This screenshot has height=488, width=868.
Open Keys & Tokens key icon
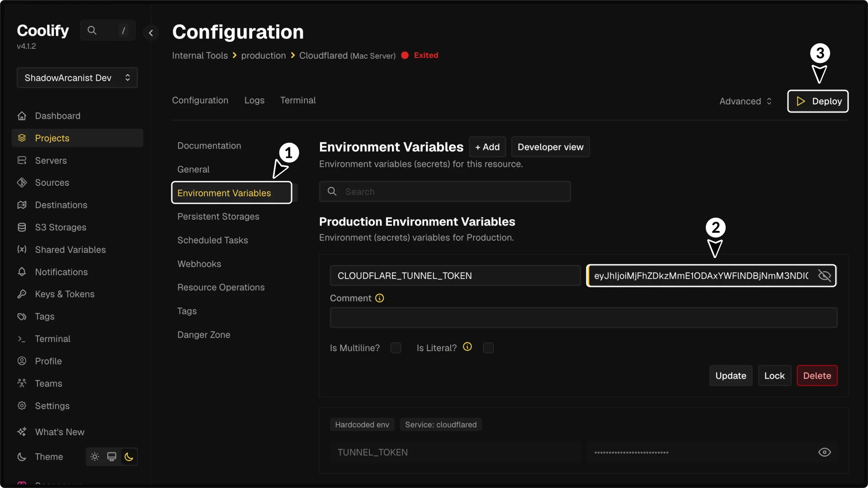coord(22,294)
